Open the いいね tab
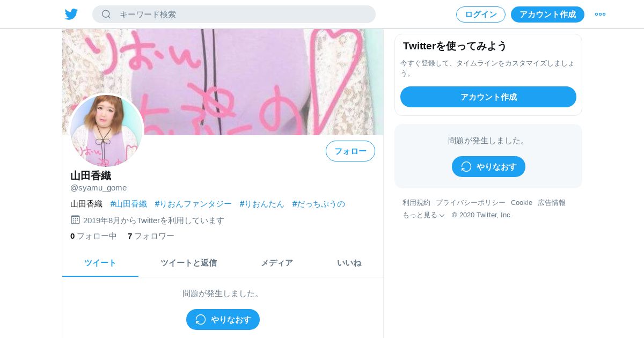Image resolution: width=644 pixels, height=338 pixels. (349, 263)
